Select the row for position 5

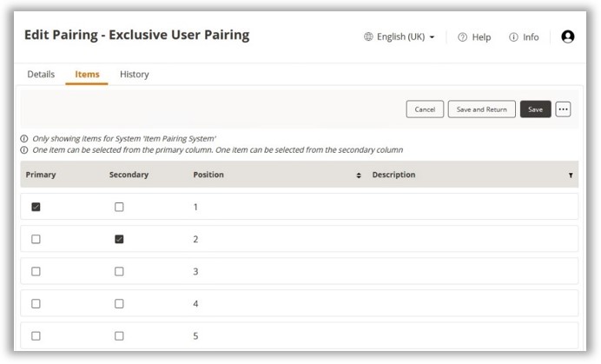[299, 335]
